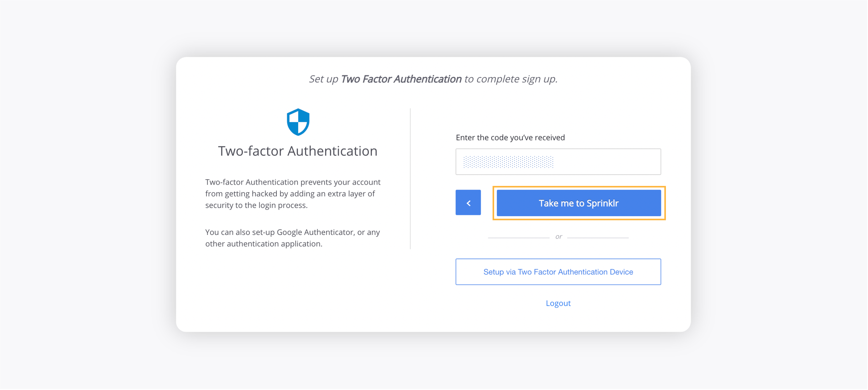Click the bold 'Two Factor Authentication' header text
The image size is (868, 390).
[x=401, y=79]
